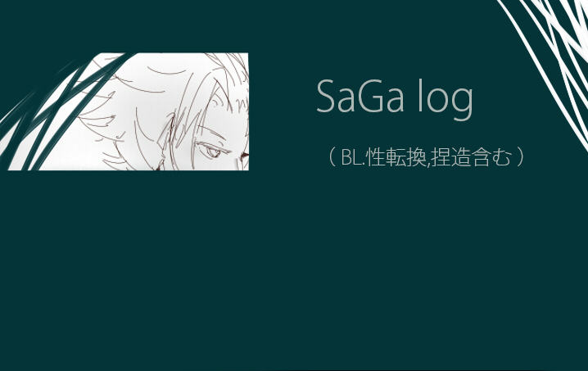Click the 'BL.' text in the subtitle
Viewport: 588px width, 371px height.
(x=353, y=157)
